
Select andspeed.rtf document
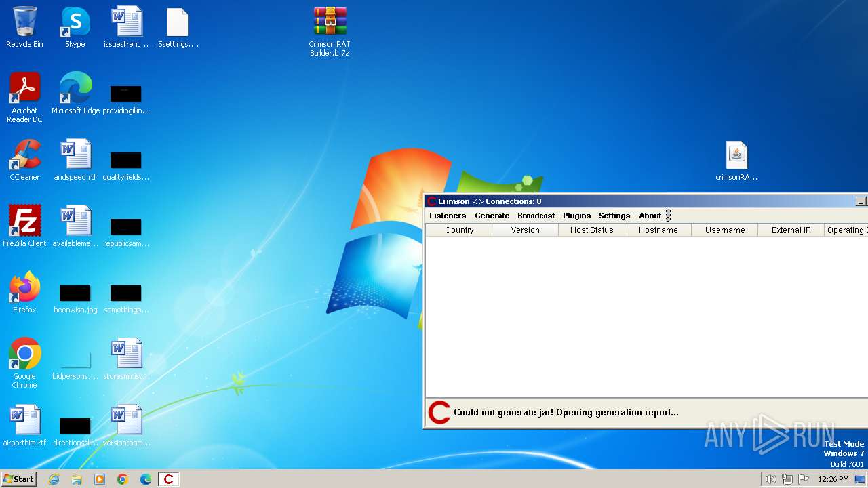point(75,160)
